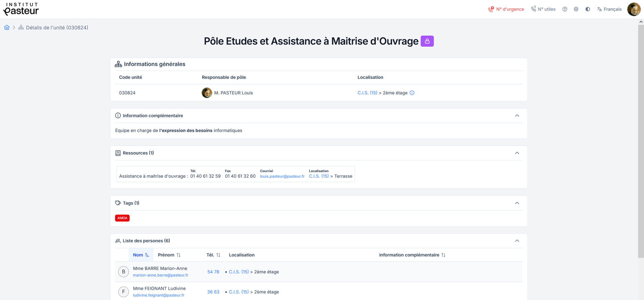The width and height of the screenshot is (644, 300).
Task: Click the Institut Pasteur logo
Action: click(21, 9)
